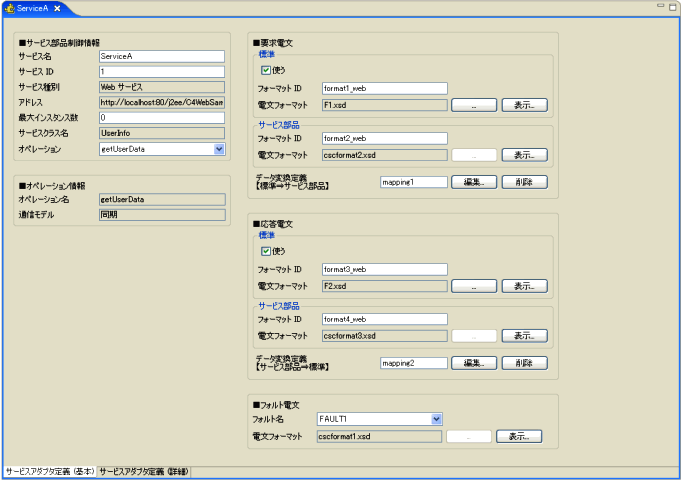Click the format1_web フォーマット ID field
Screen dimensions: 683x481
coord(384,88)
